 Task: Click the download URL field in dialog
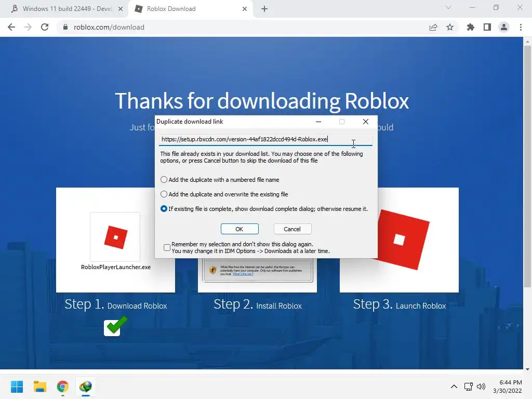coord(265,139)
